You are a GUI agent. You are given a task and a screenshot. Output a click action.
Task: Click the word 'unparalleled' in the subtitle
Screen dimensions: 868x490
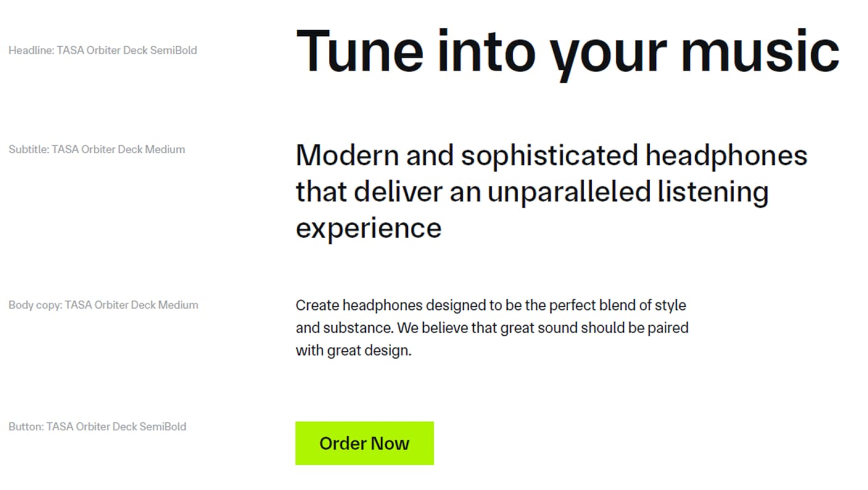pyautogui.click(x=569, y=192)
